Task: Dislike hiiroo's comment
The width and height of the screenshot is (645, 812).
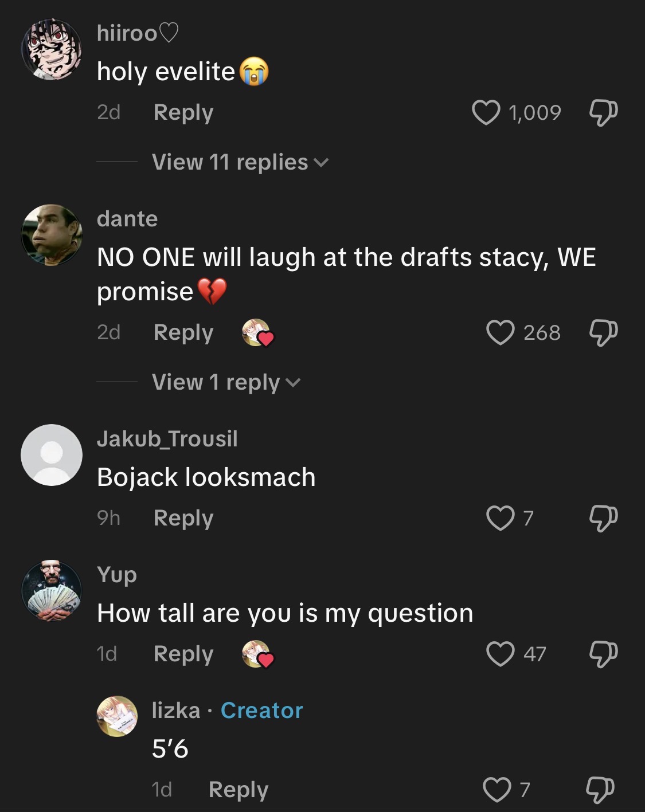Action: [603, 112]
